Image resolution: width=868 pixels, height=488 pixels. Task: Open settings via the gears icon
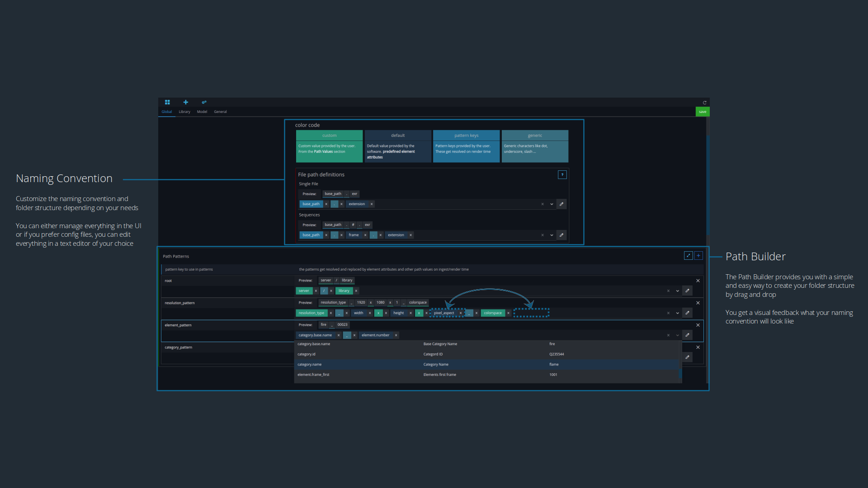pos(204,102)
